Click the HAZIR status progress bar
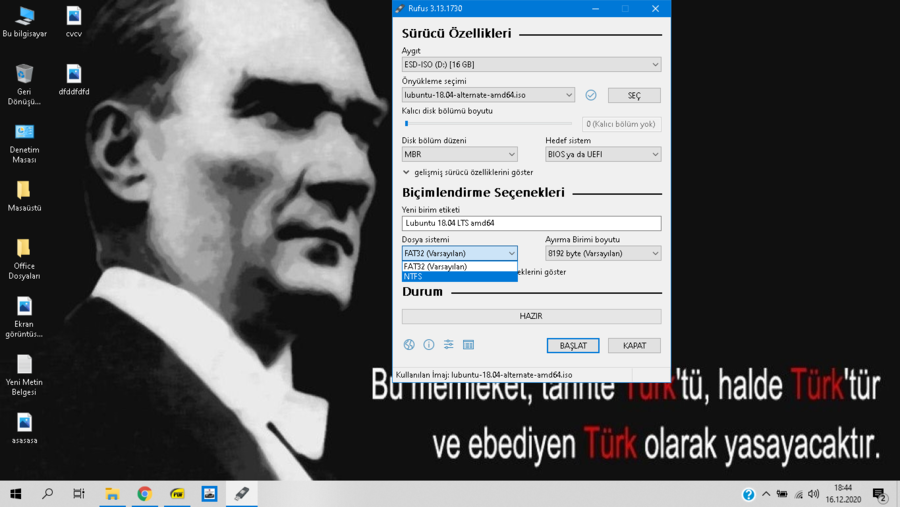900x507 pixels. pyautogui.click(x=531, y=316)
